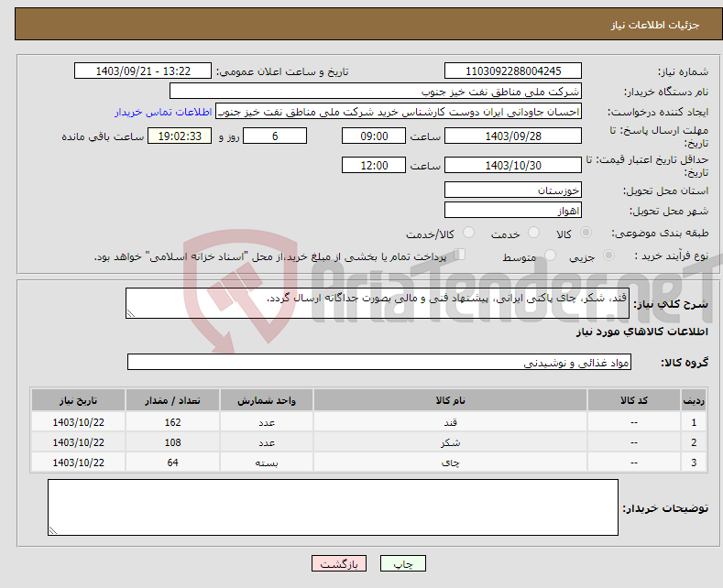This screenshot has width=723, height=588.
Task: Open اطلاعات تماس خریدار link
Action: 163,112
